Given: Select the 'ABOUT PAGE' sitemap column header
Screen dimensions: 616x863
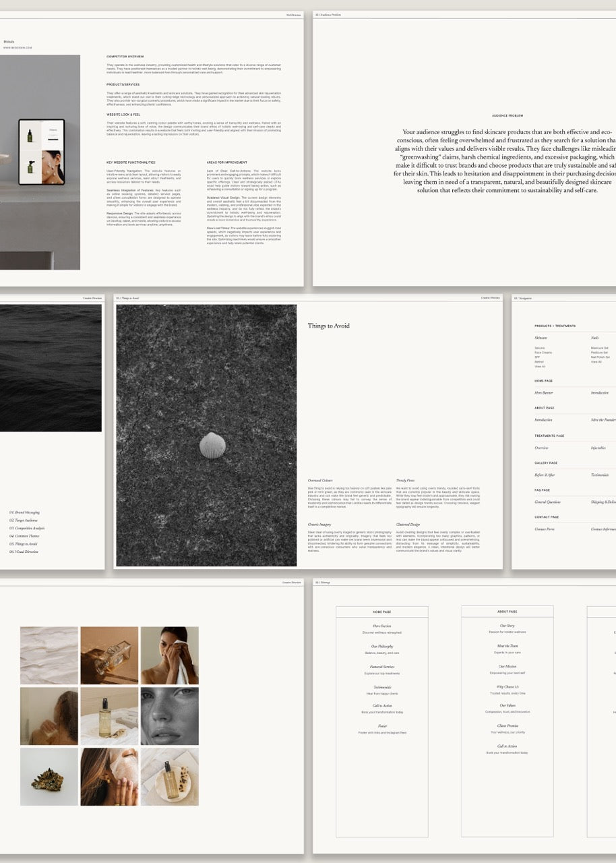Looking at the screenshot, I should pyautogui.click(x=507, y=612).
